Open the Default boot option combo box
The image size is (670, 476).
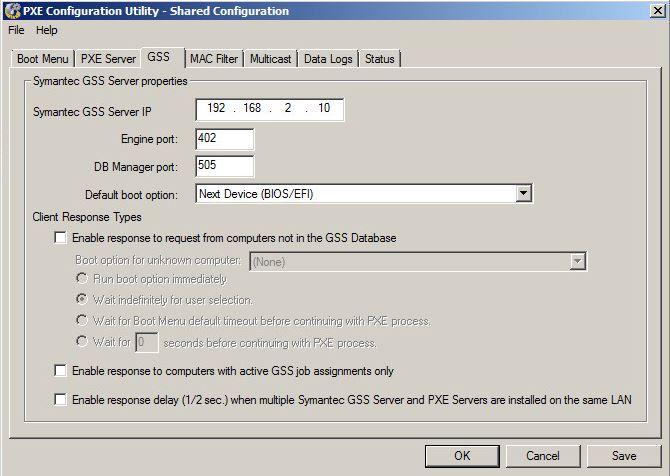364,194
